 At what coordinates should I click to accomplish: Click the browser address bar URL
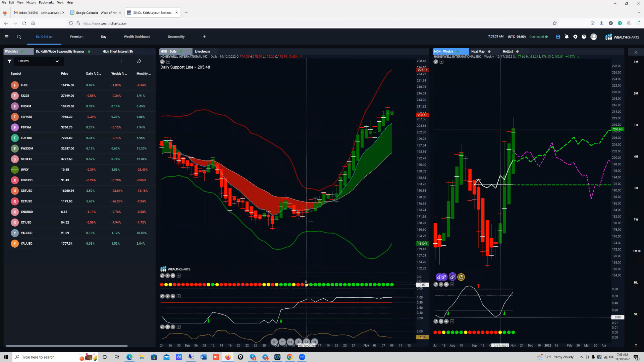pos(105,23)
